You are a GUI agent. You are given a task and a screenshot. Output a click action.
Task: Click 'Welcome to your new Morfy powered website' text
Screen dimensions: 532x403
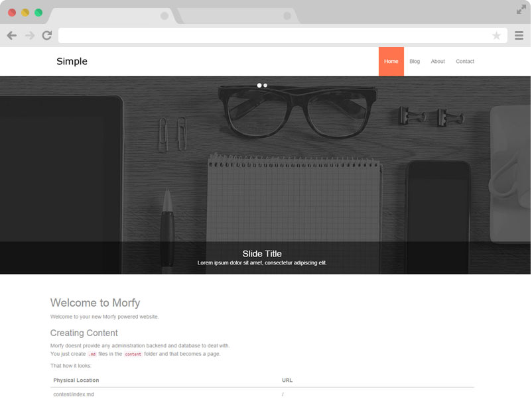coord(104,317)
